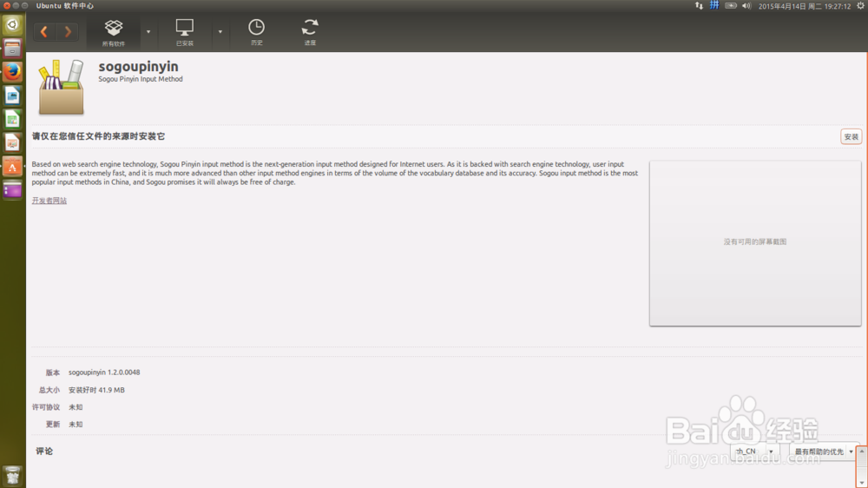Open the Progress (进度) view

(x=310, y=32)
